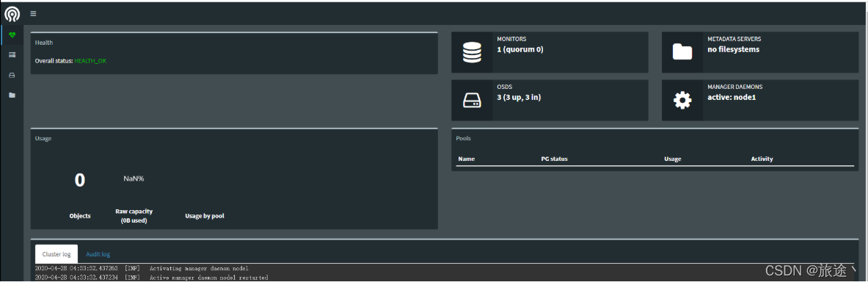
Task: Click the HEALTH_OK status text
Action: click(x=90, y=60)
